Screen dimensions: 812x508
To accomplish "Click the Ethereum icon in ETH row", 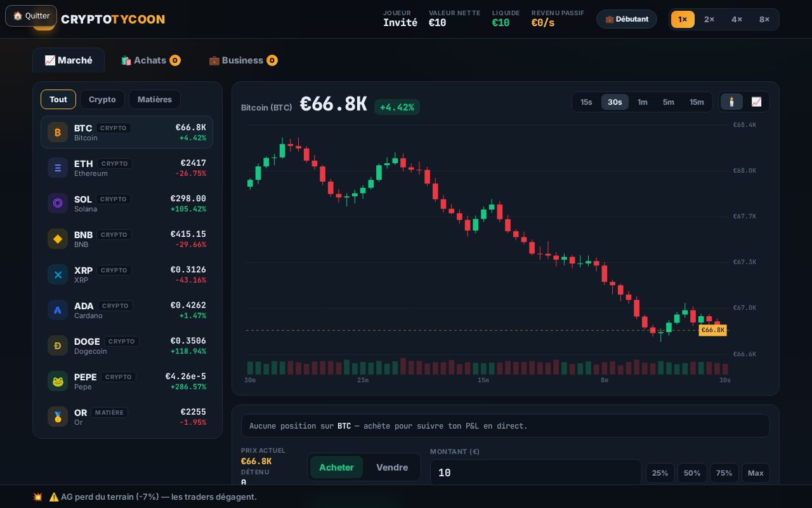I will click(58, 168).
